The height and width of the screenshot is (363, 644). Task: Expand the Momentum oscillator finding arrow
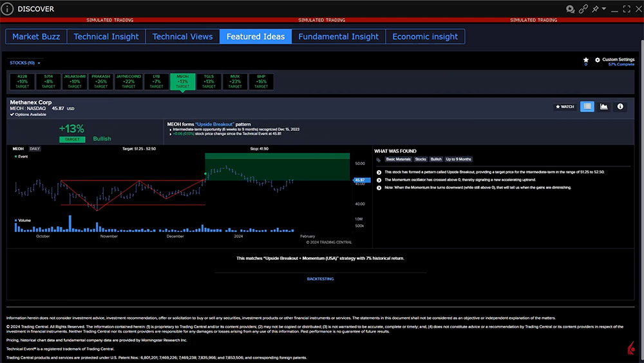coord(379,180)
